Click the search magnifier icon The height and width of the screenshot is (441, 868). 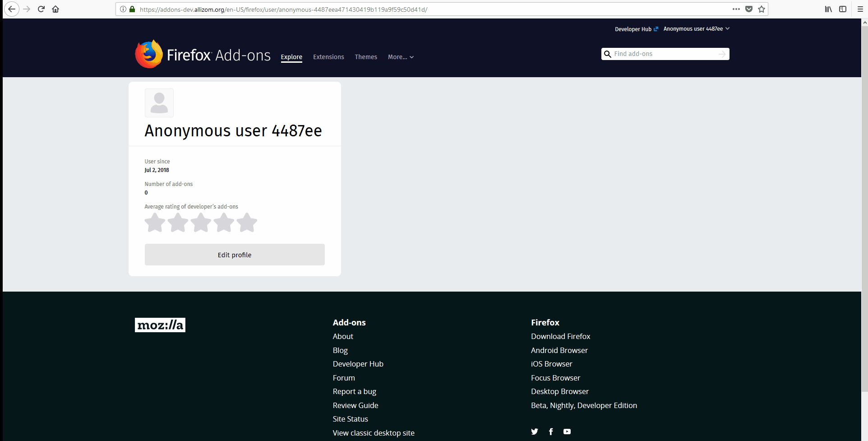(608, 54)
